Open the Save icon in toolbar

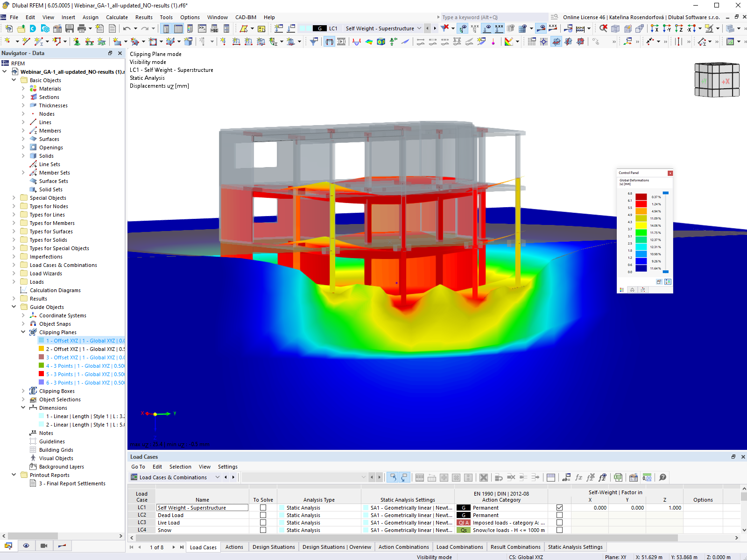pos(69,28)
